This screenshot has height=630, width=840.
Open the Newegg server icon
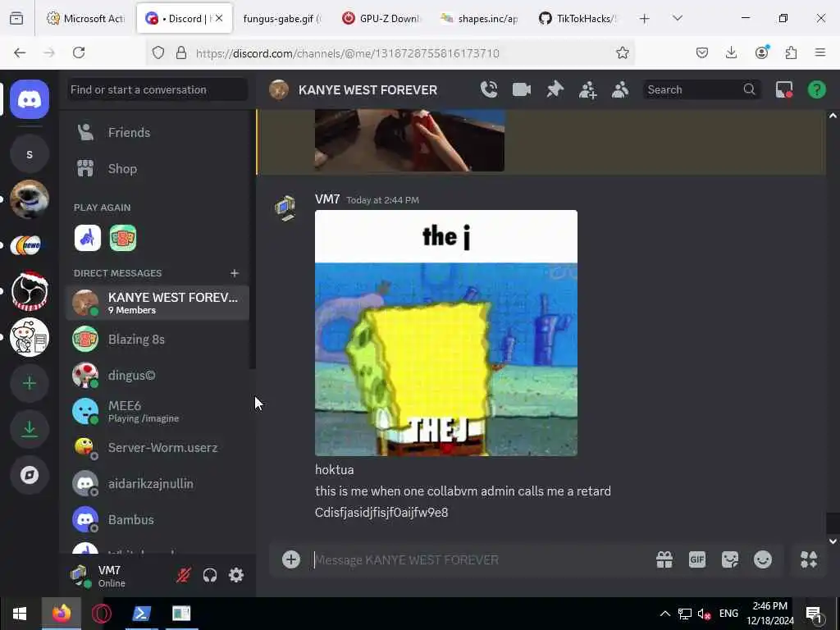tap(30, 245)
